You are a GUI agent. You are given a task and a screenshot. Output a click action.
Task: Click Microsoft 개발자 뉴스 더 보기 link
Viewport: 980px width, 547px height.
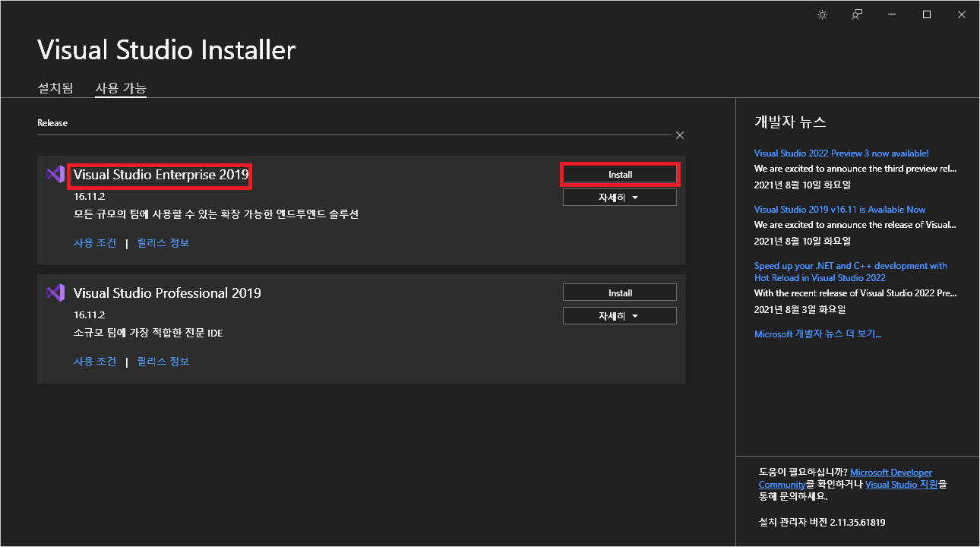(817, 334)
